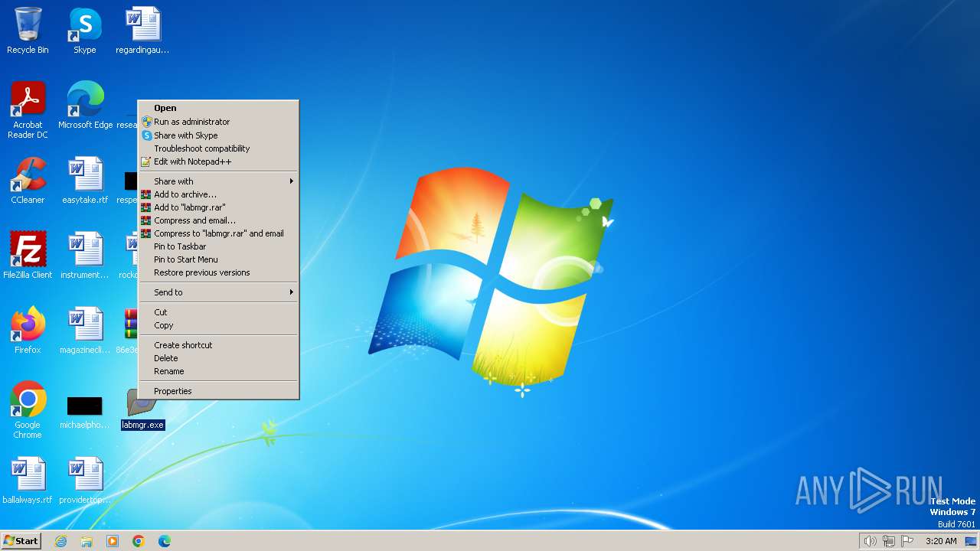
Task: Select Troubleshoot compatibility
Action: [218, 148]
